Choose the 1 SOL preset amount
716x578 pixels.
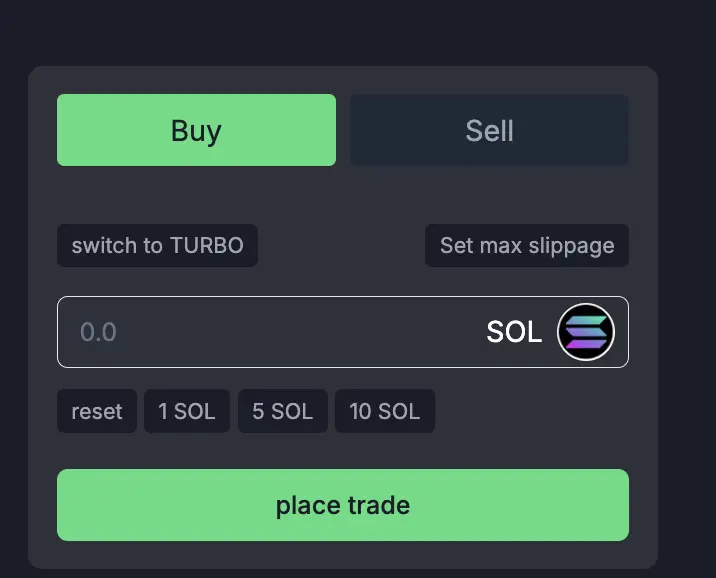click(187, 411)
